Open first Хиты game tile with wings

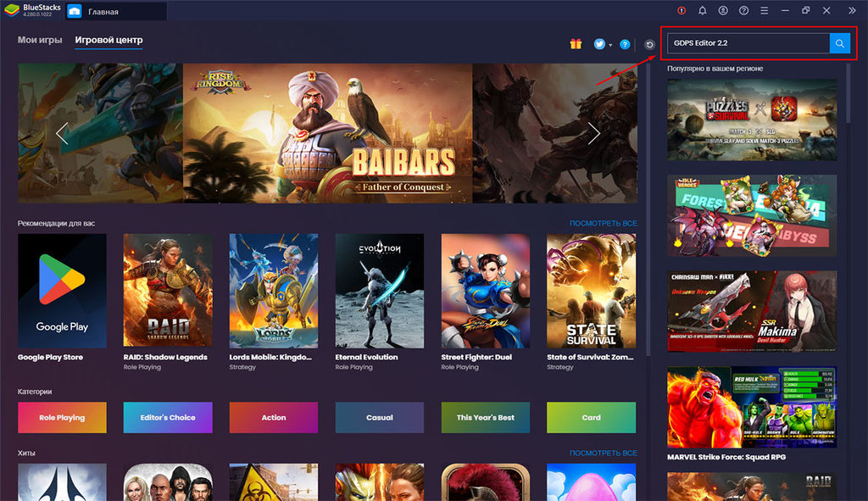(62, 482)
